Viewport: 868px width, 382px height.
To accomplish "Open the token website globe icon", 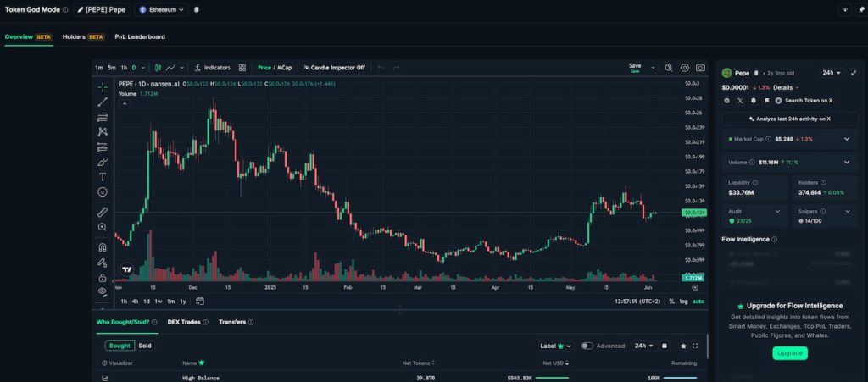I will pos(726,101).
